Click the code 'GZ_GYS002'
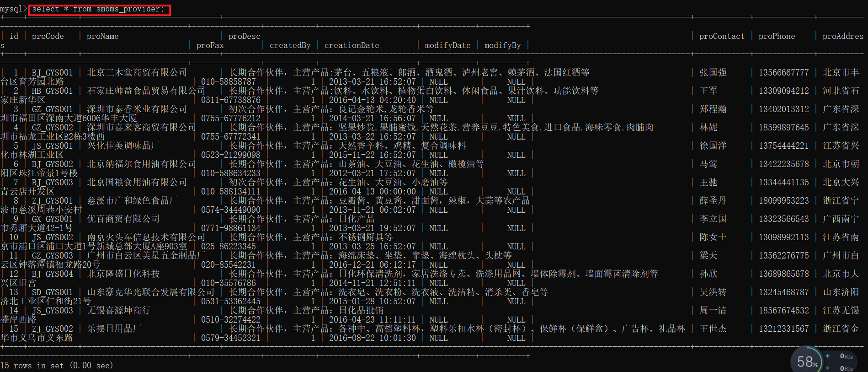This screenshot has height=372, width=868. 52,127
